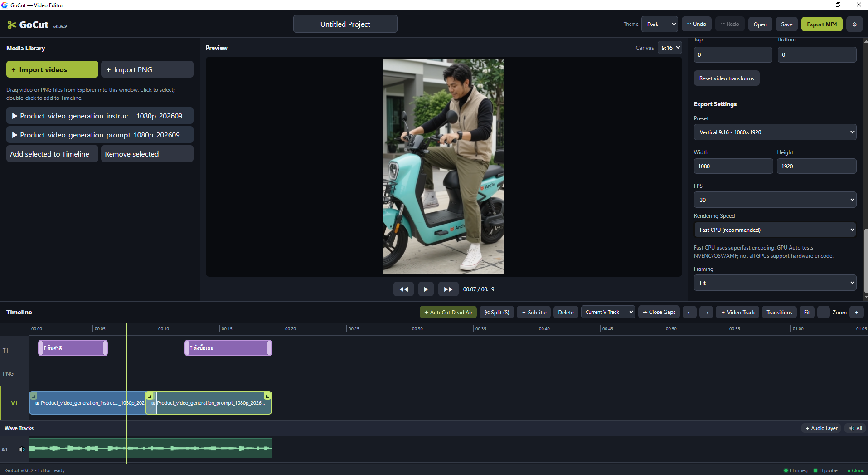
Task: Play the preview video
Action: (426, 289)
